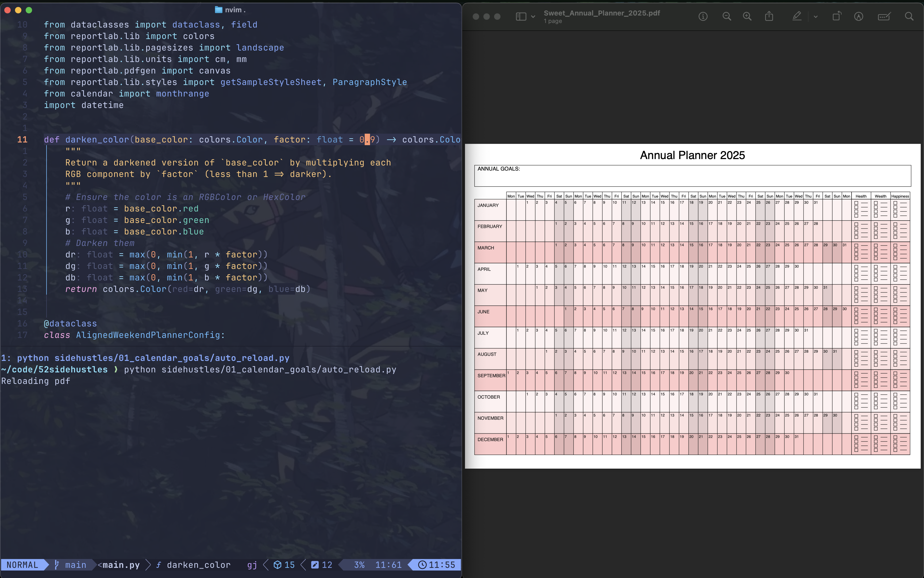Check first Wealth checkbox in JANUARY row
Viewport: 924px width, 578px height.
point(876,203)
